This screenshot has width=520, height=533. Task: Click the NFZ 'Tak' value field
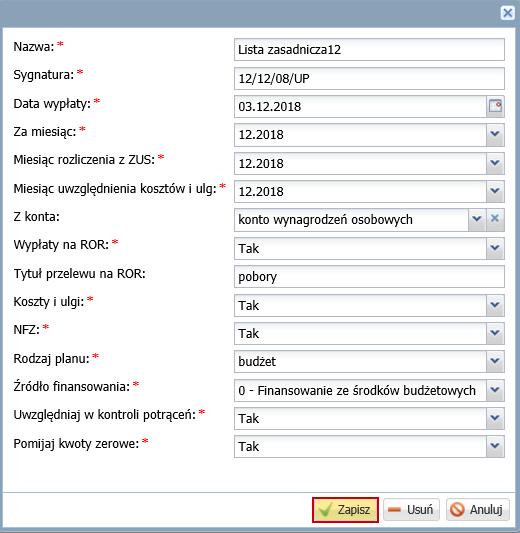point(360,333)
